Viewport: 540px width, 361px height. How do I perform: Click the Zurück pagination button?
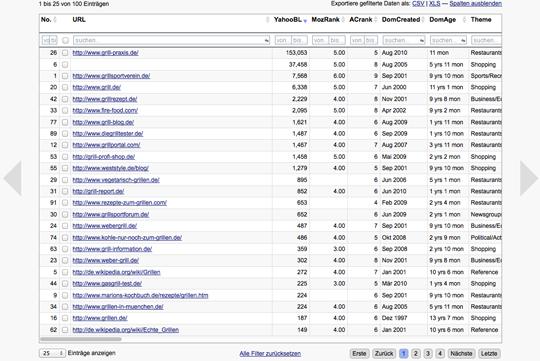pyautogui.click(x=384, y=353)
